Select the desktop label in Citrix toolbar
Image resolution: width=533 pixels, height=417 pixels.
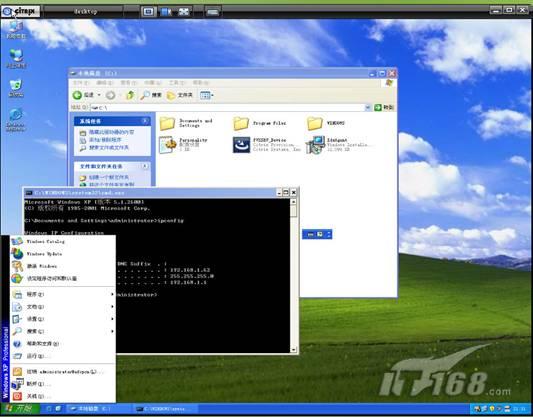click(x=85, y=12)
